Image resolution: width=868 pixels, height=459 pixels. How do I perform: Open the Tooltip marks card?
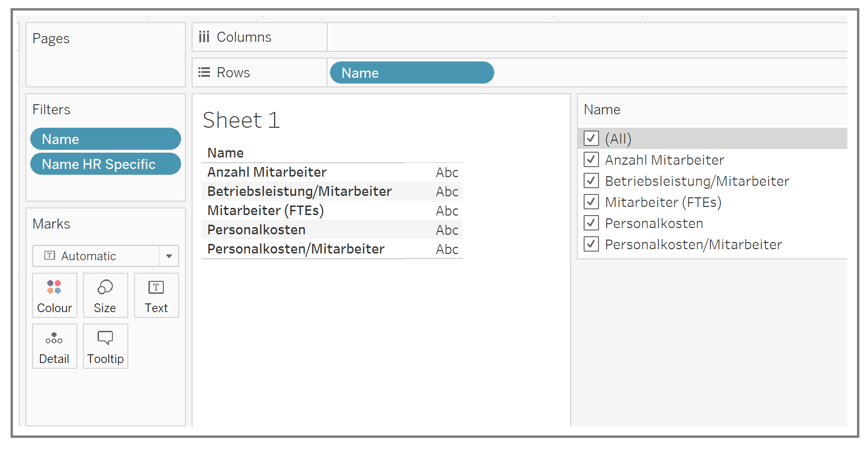(105, 346)
